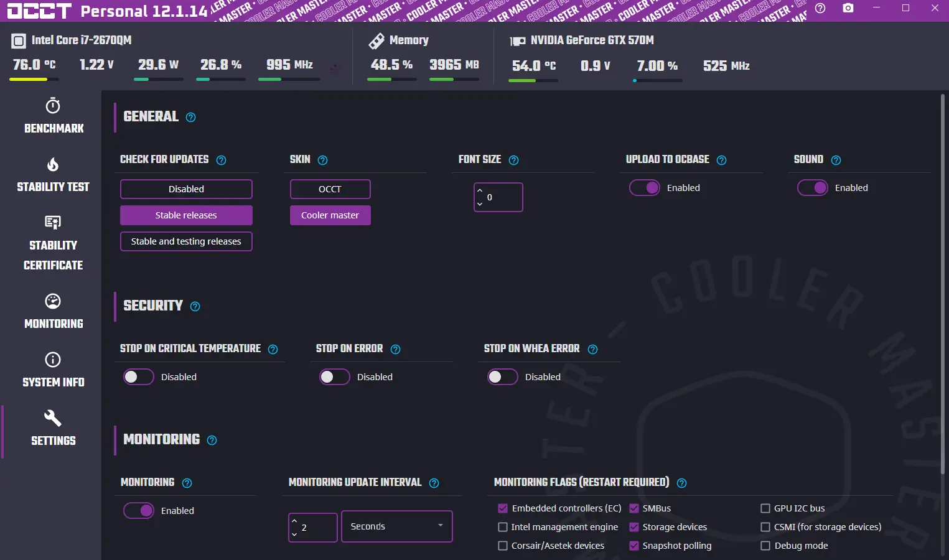
Task: Switch skin to OCCT
Action: click(330, 189)
